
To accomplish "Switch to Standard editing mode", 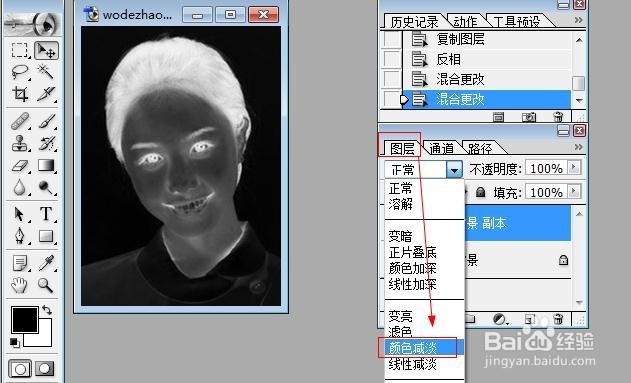I will 20,369.
